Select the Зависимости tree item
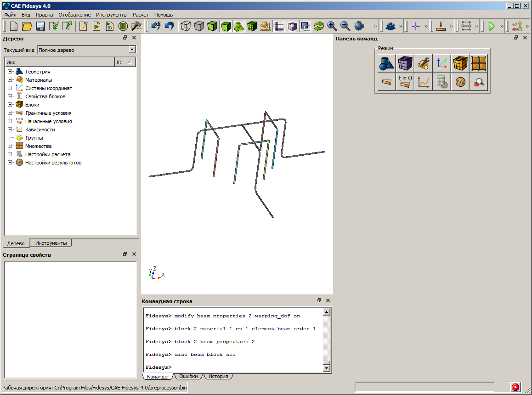The width and height of the screenshot is (532, 395). click(40, 130)
